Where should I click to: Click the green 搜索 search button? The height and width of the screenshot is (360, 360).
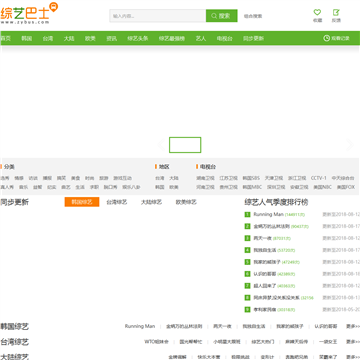pos(222,16)
